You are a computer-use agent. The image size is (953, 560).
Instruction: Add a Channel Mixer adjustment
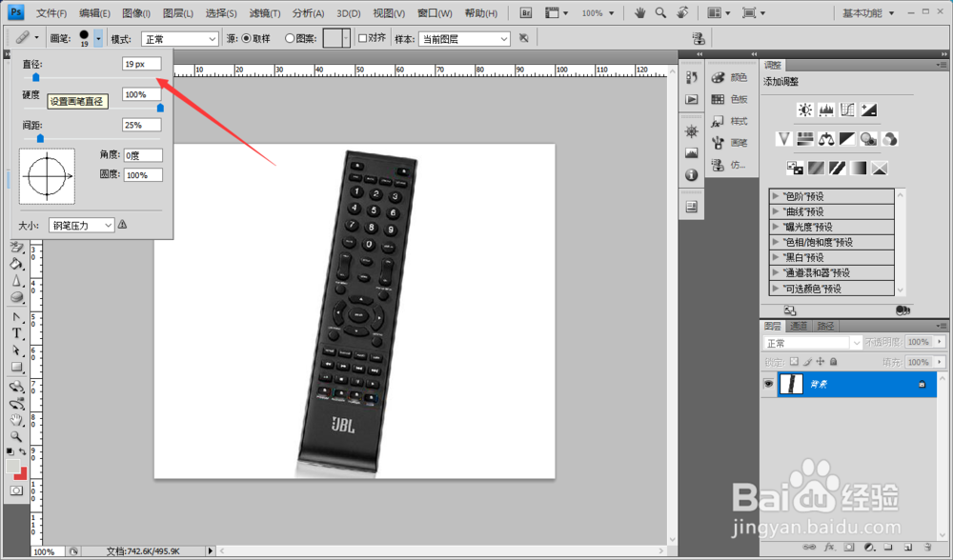[890, 139]
